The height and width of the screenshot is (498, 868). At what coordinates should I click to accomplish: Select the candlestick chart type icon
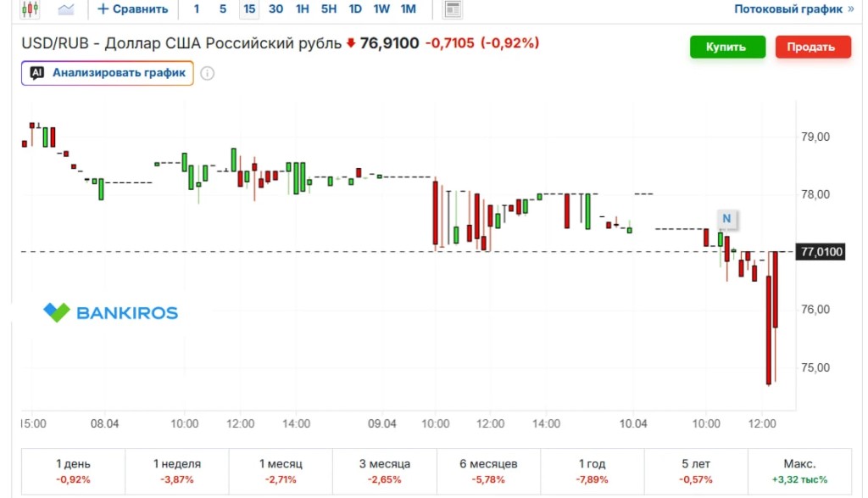pyautogui.click(x=31, y=9)
